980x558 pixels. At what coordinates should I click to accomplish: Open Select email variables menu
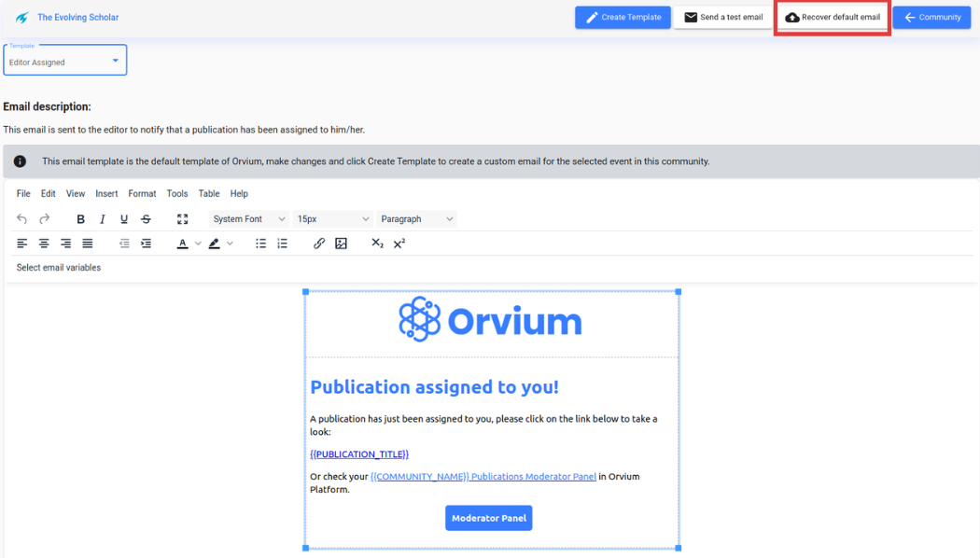(x=59, y=268)
